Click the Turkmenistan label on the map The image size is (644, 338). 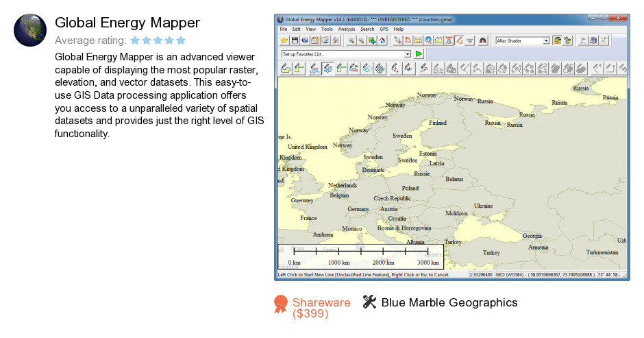(602, 252)
